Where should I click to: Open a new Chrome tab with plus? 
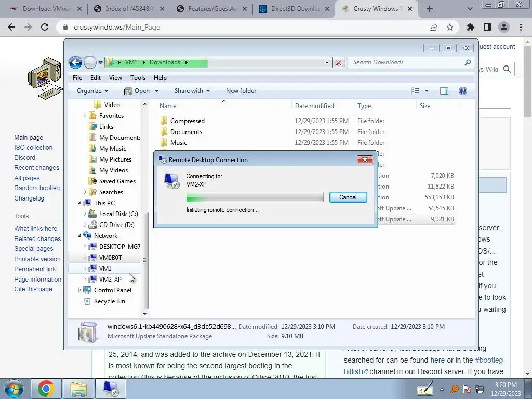pyautogui.click(x=430, y=9)
